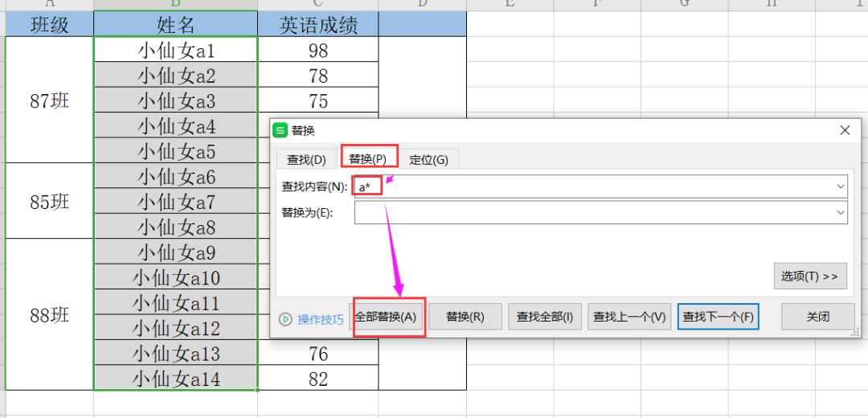Viewport: 868px width, 418px height.
Task: Click 查找下一个(F) button
Action: pos(719,317)
